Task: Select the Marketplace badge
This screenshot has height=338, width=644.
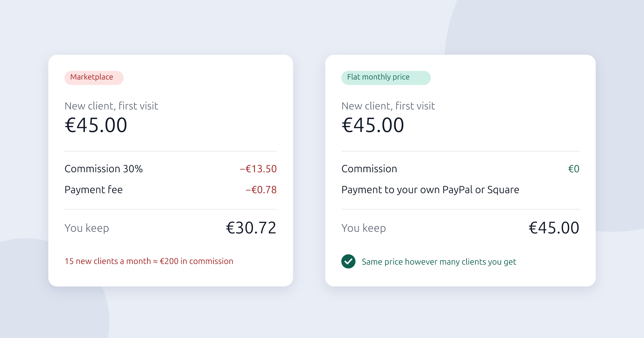Action: pos(94,78)
